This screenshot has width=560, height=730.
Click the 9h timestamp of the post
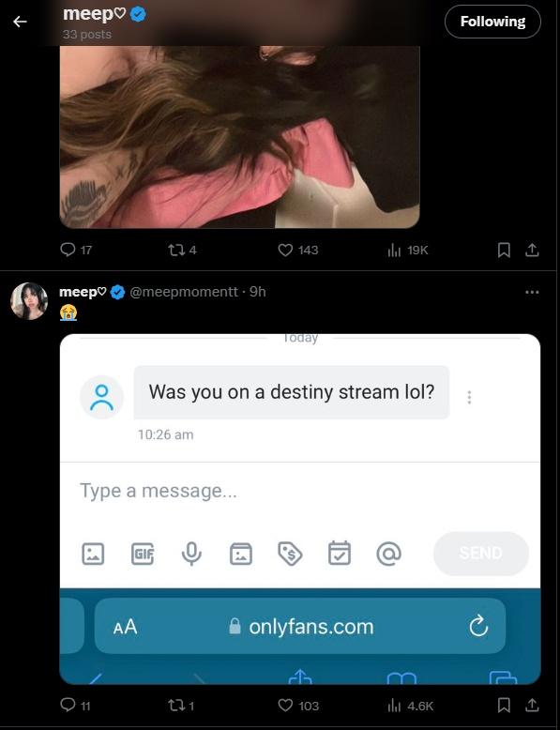(x=257, y=292)
